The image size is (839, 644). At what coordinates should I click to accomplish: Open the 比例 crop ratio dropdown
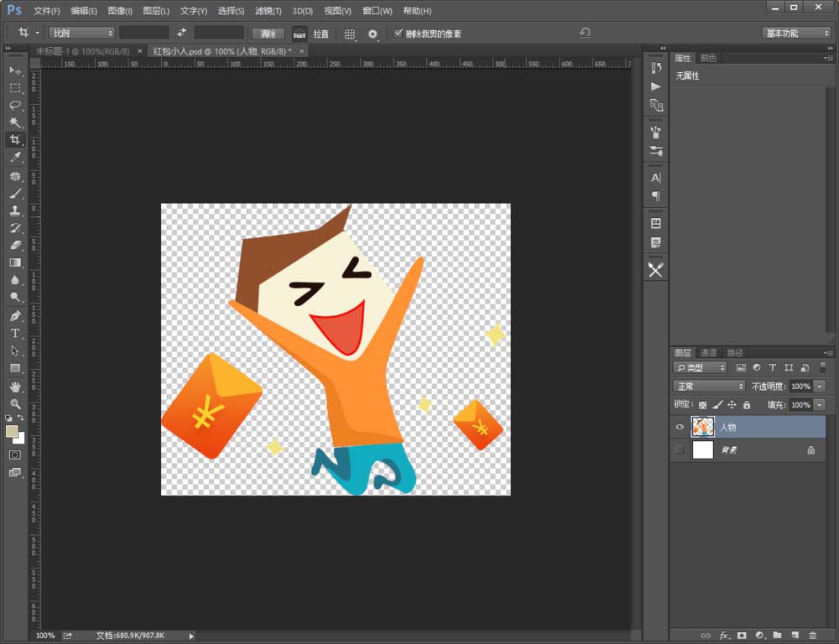(81, 33)
